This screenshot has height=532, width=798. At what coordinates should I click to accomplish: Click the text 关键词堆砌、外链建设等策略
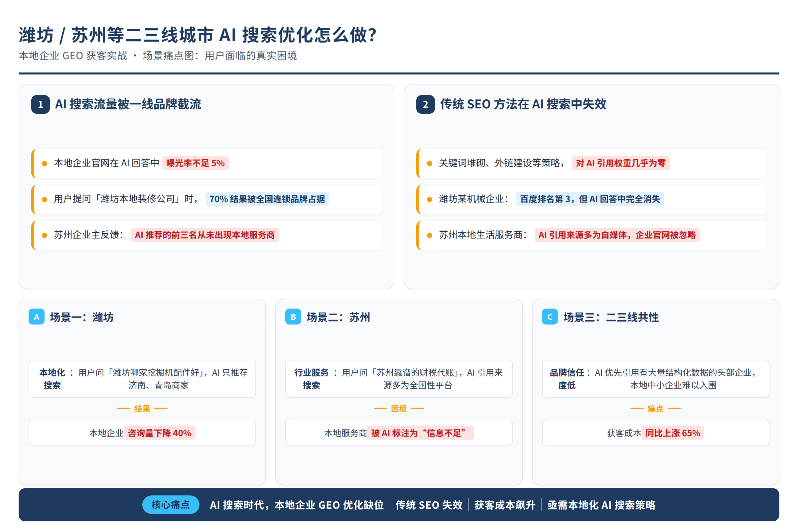point(499,163)
